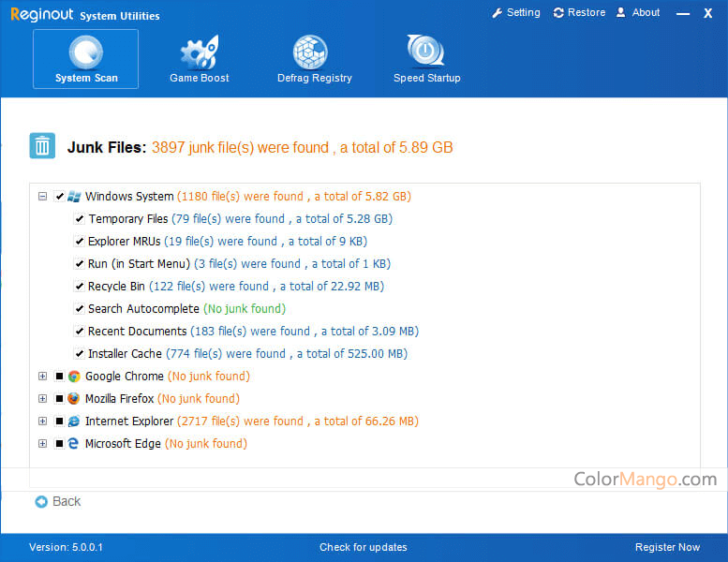This screenshot has height=562, width=728.
Task: Open the System Scan tab icon
Action: tap(86, 52)
